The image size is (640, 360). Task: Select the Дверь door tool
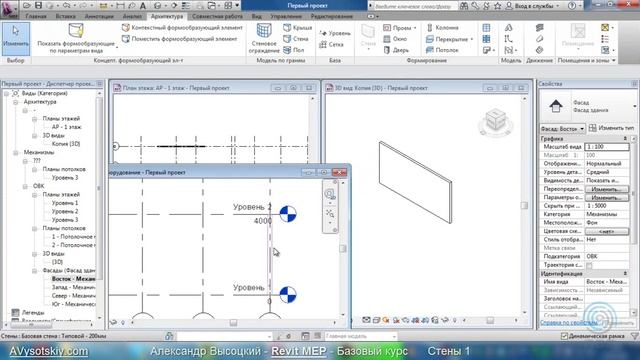tap(396, 50)
